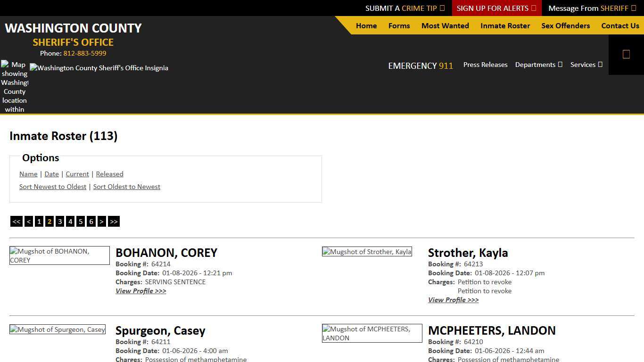Click Spurgeon, Casey's mugshot thumbnail

pos(58,329)
